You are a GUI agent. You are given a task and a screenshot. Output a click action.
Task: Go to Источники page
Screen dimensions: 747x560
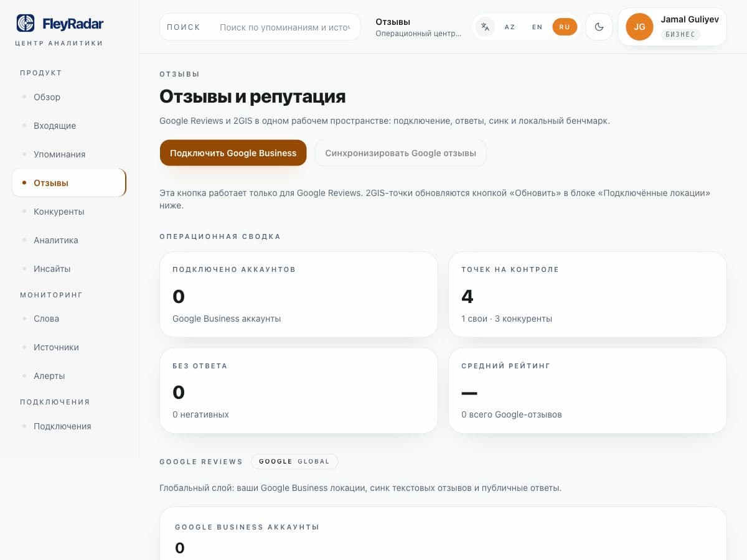click(x=69, y=347)
